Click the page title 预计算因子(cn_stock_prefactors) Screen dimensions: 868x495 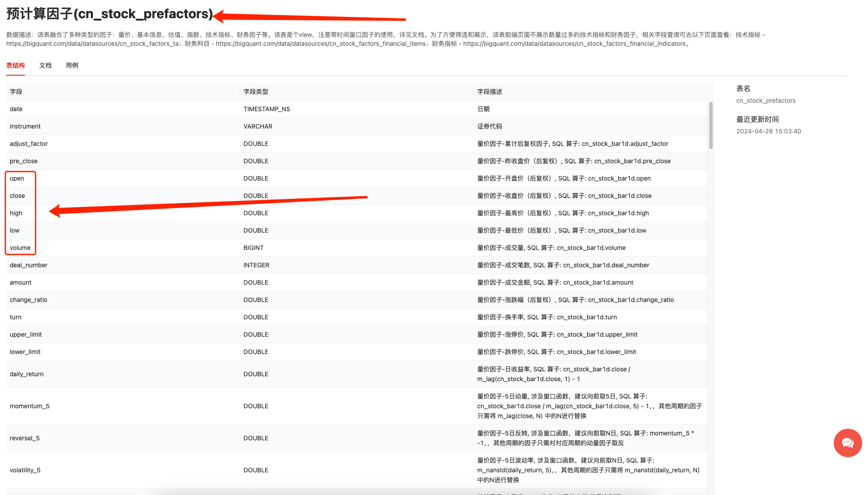coord(109,14)
